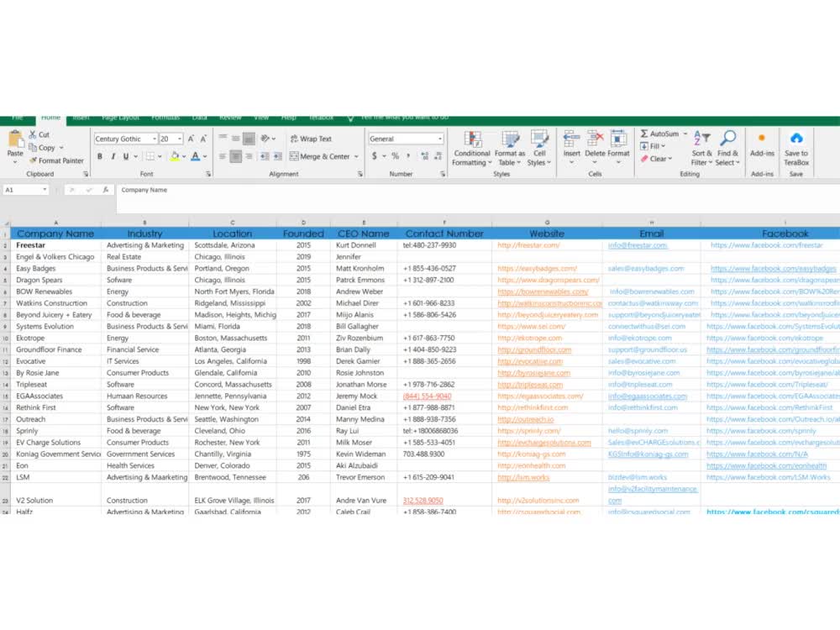The width and height of the screenshot is (840, 630).
Task: Open Format as Table gallery
Action: click(510, 150)
